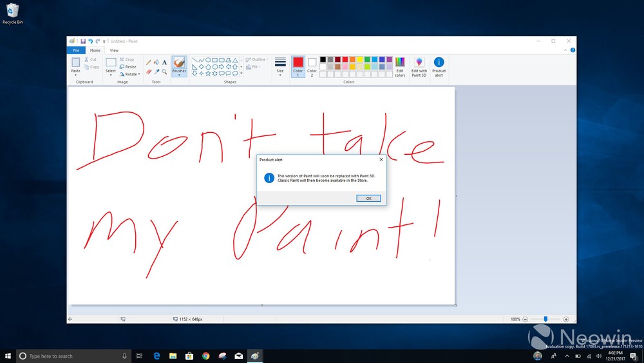
Task: Click the Product alert ribbon button
Action: click(x=439, y=67)
